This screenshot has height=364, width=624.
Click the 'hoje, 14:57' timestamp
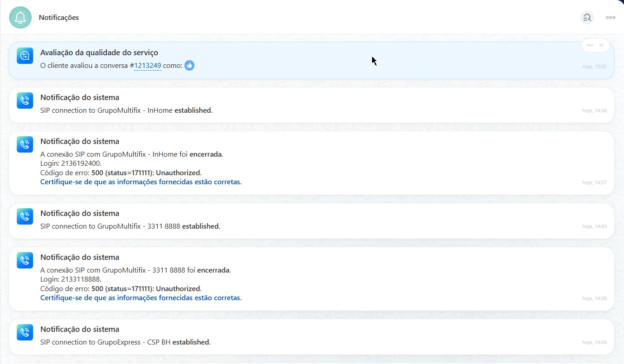tap(594, 183)
